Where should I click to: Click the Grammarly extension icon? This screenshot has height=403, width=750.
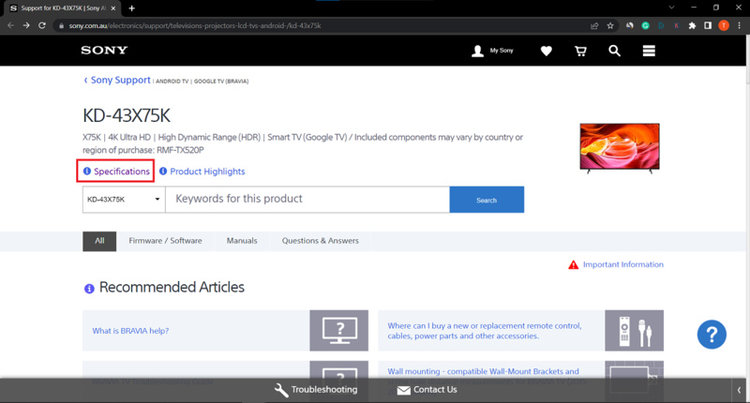coord(645,26)
